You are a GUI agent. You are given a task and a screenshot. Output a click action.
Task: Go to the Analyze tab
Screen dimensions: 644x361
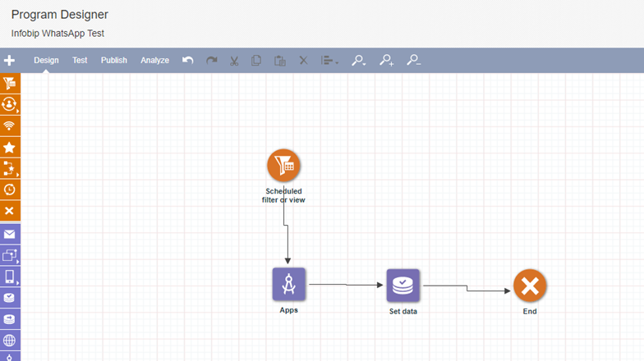pos(154,61)
